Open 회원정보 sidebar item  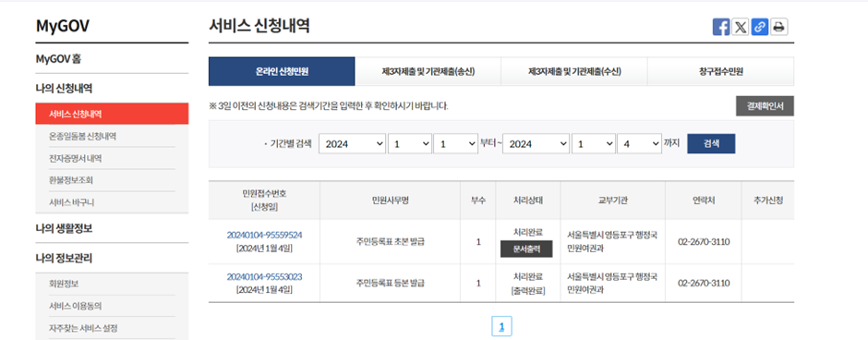point(64,284)
